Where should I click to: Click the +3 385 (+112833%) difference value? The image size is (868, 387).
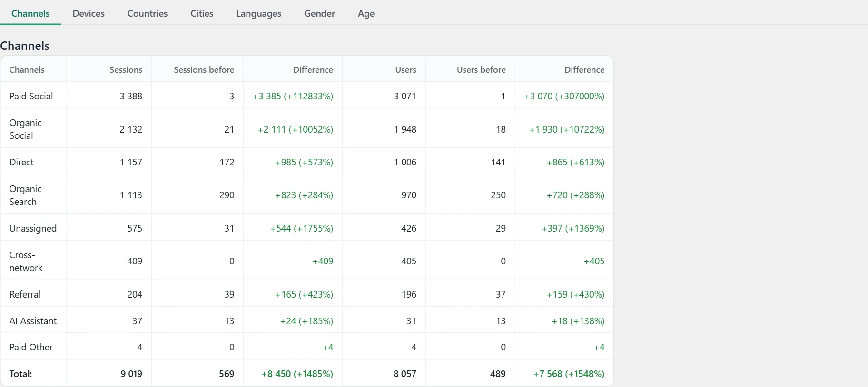pyautogui.click(x=293, y=96)
